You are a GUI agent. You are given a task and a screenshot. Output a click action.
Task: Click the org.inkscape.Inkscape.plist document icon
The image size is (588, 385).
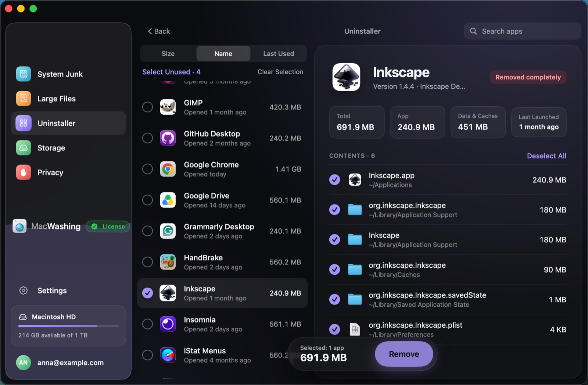355,329
